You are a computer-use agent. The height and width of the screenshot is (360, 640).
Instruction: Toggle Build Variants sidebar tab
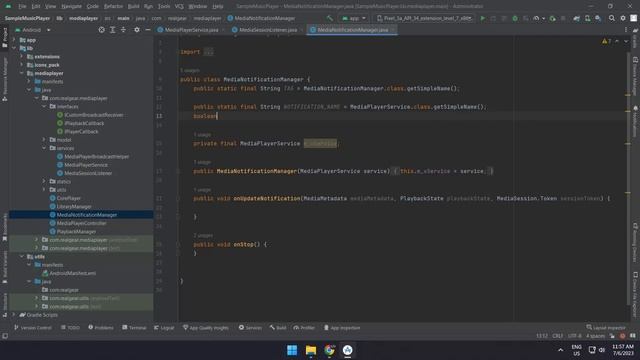4,267
